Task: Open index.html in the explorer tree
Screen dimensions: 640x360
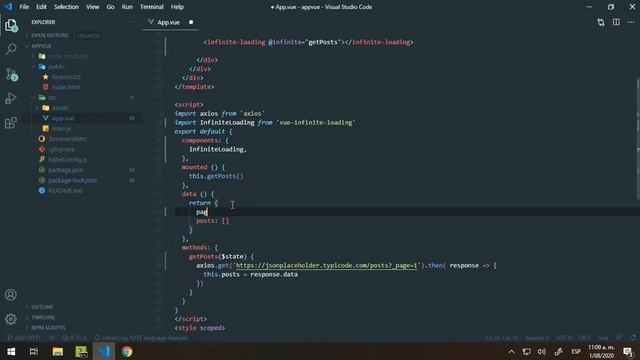Action: tap(66, 87)
